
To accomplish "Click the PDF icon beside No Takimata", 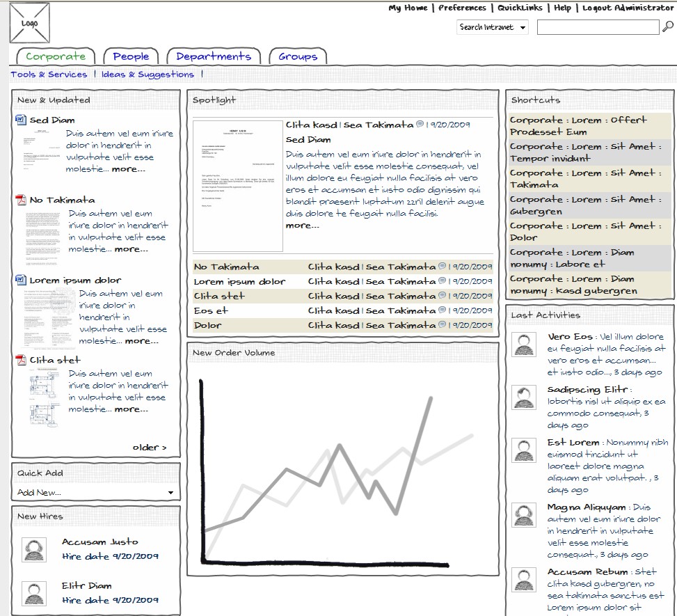I will (x=21, y=200).
